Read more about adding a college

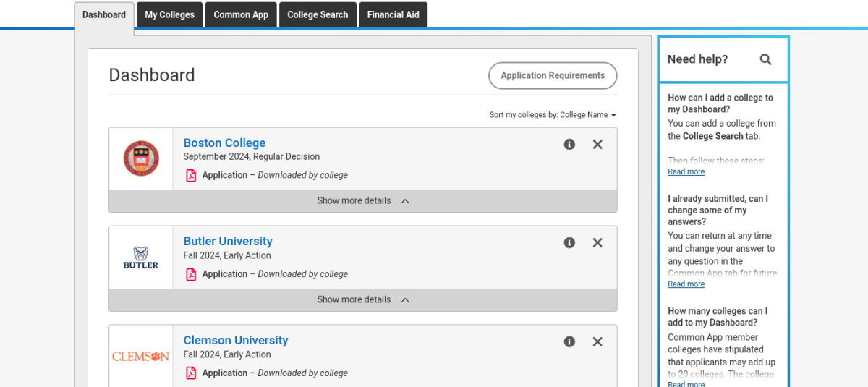coord(686,172)
